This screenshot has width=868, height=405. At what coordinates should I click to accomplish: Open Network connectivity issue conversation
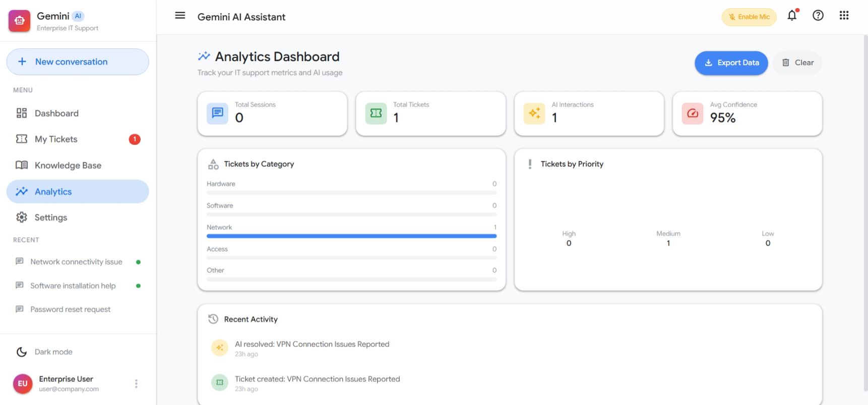click(78, 262)
